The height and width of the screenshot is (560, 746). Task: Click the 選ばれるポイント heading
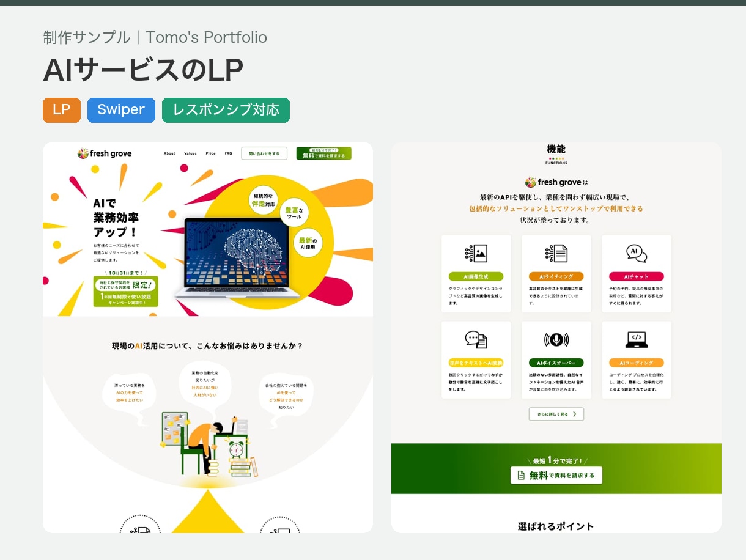556,526
